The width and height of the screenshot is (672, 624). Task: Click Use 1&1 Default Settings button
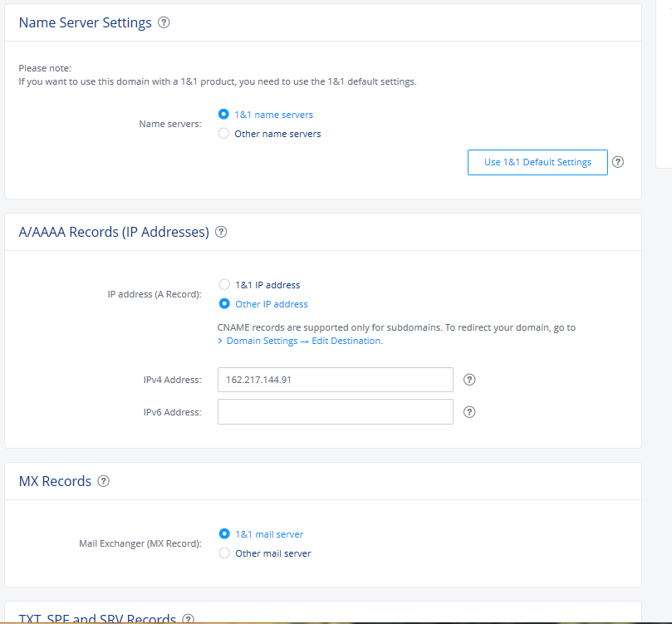(x=537, y=162)
